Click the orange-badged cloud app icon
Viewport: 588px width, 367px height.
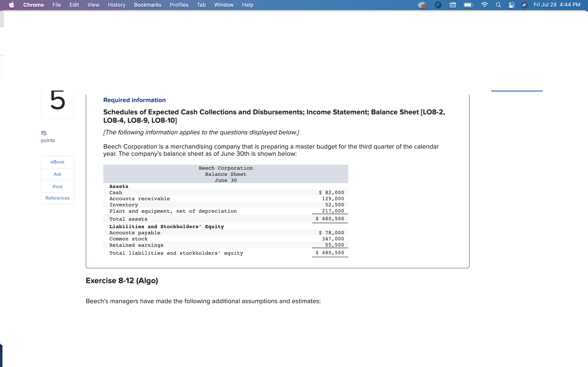click(x=422, y=5)
